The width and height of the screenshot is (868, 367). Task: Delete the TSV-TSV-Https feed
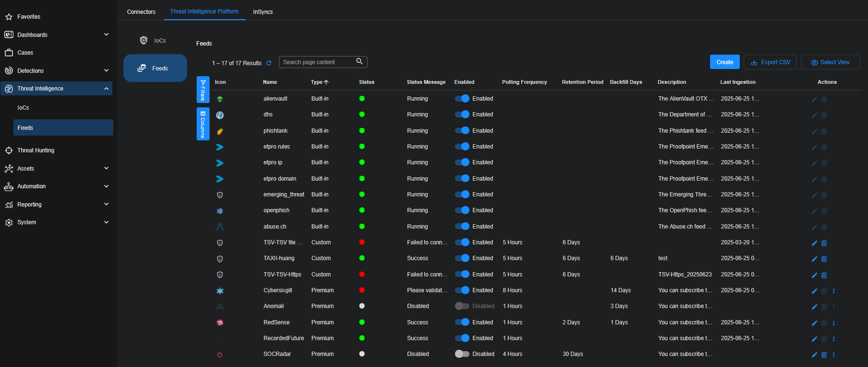click(x=824, y=275)
